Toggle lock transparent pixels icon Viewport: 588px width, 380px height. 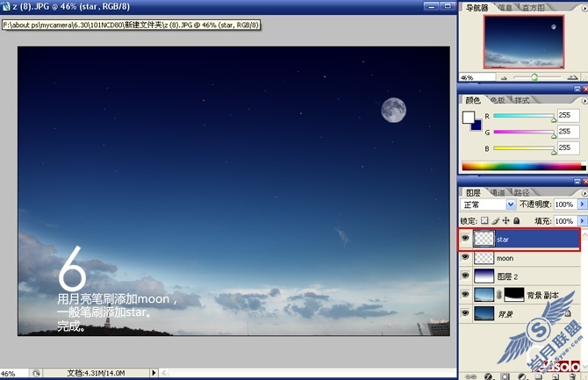[484, 220]
